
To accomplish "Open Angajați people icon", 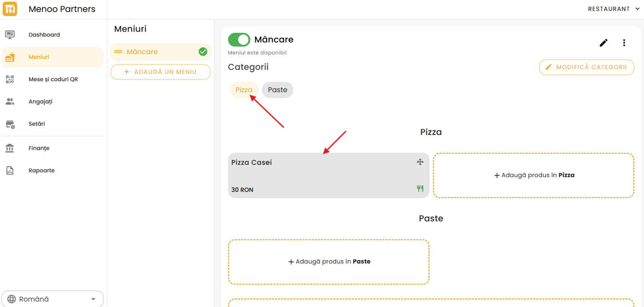I will tap(10, 102).
